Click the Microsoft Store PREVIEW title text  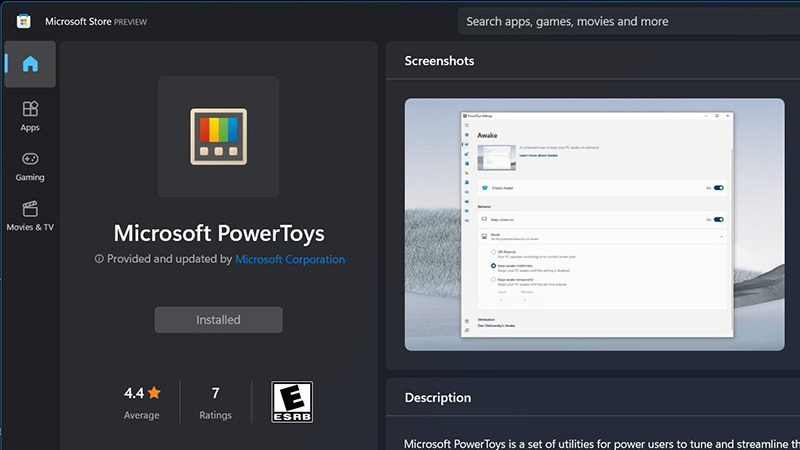96,21
